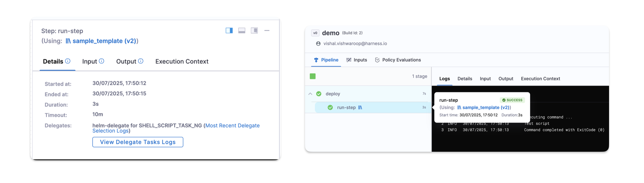Click the green status square above stages

313,76
